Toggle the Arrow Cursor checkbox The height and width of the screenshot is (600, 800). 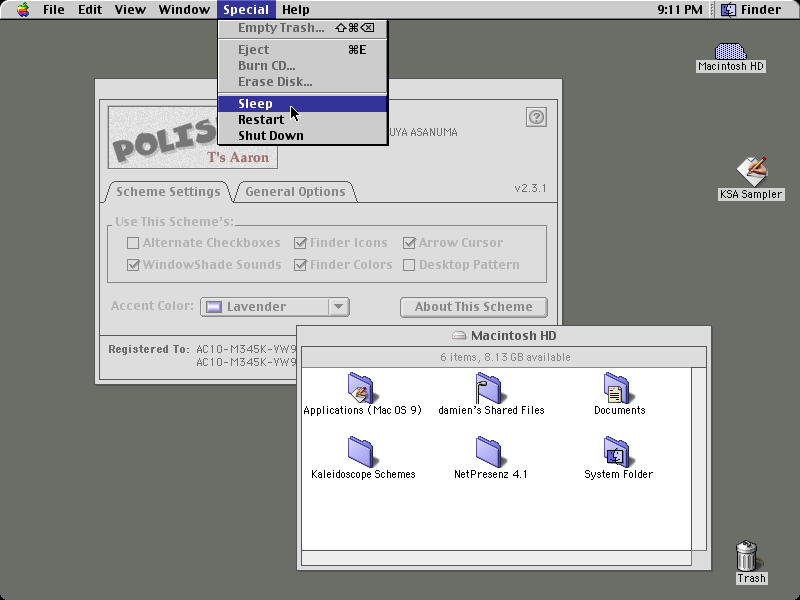point(409,243)
